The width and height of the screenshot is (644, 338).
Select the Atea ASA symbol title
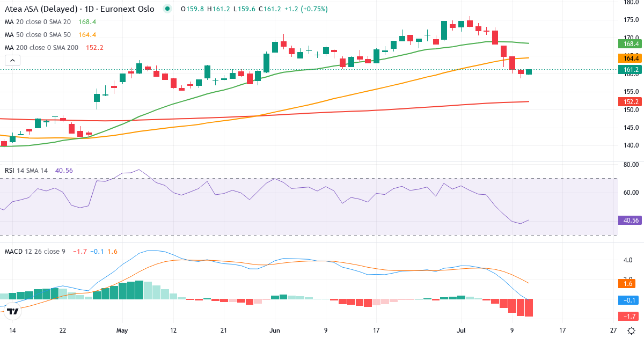pyautogui.click(x=79, y=9)
